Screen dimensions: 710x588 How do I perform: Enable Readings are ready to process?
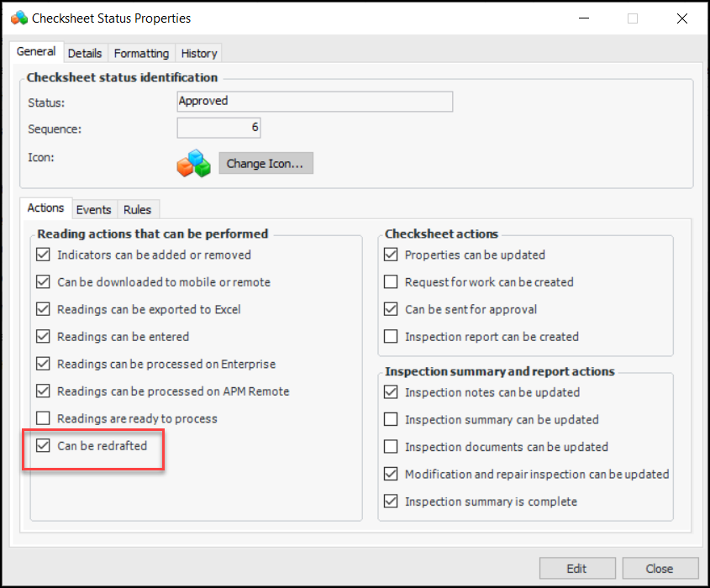44,418
